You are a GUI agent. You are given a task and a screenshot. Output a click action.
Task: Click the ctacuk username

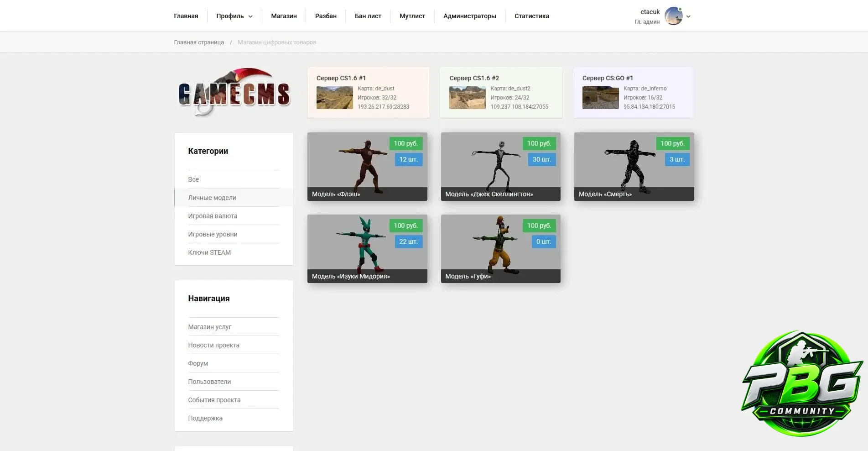click(650, 12)
